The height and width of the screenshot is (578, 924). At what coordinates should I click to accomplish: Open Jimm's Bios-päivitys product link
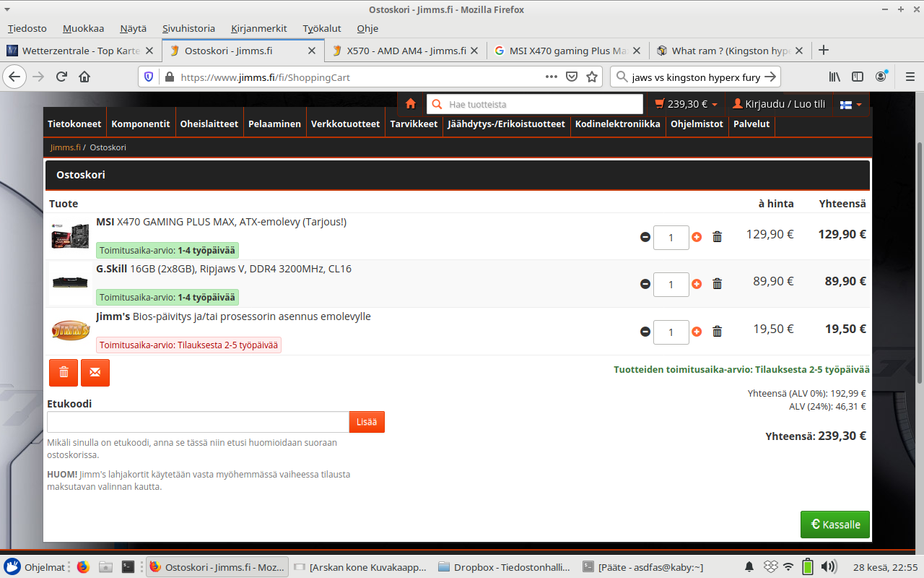233,316
